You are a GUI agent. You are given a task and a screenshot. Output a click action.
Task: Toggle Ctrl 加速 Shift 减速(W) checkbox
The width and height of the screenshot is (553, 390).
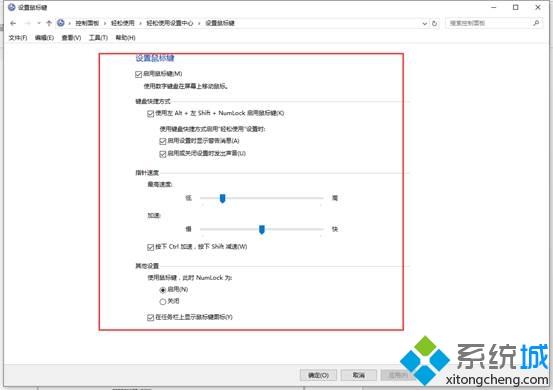pos(151,247)
